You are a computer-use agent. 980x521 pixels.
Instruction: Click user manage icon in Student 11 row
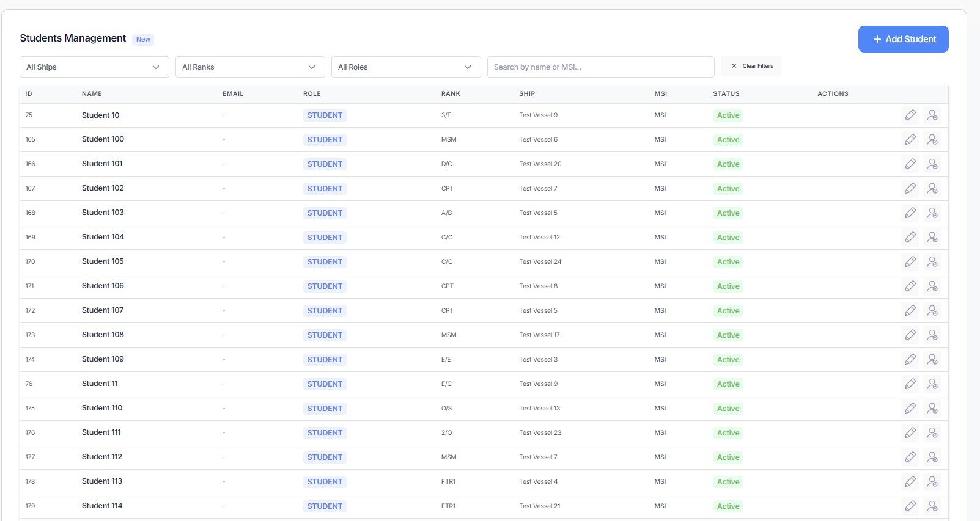932,384
